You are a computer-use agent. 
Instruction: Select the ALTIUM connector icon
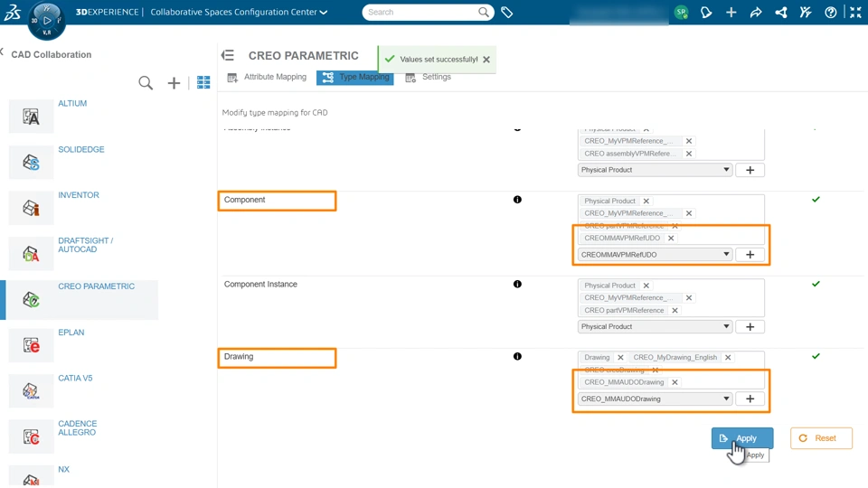tap(31, 117)
